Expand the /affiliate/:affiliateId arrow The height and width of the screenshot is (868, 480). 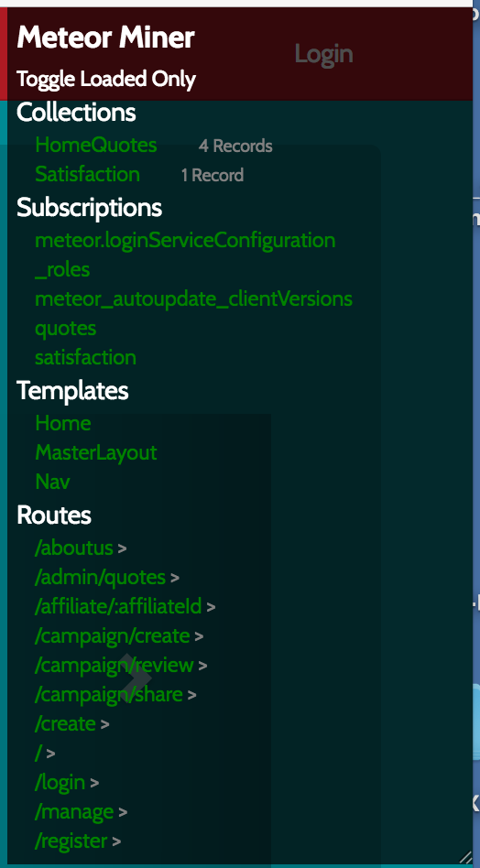pos(211,608)
